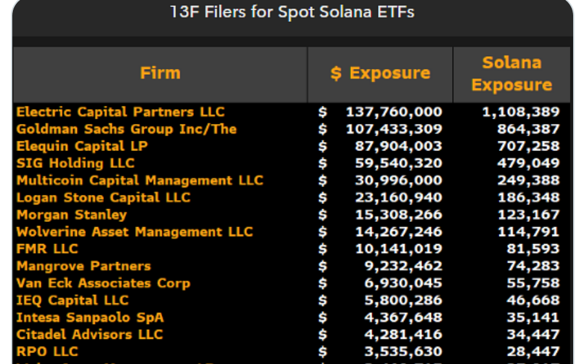Click the 864,387 Solana exposure value

click(x=528, y=129)
